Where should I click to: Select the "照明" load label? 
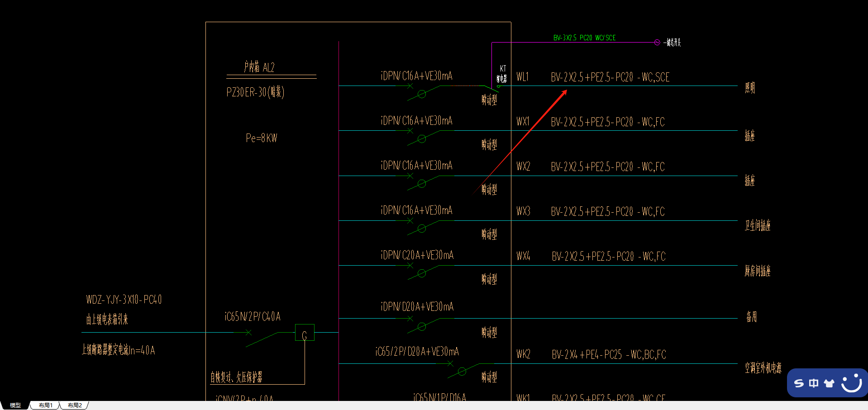tap(750, 88)
